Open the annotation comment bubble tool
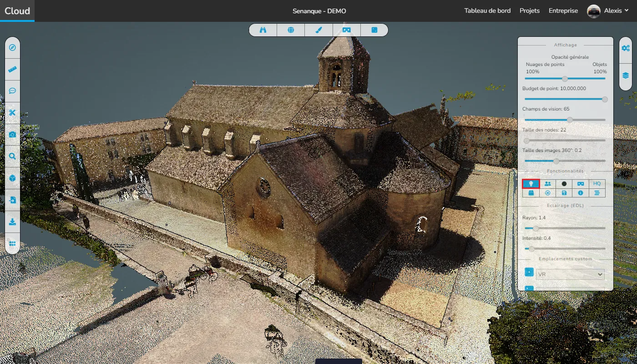This screenshot has height=364, width=637. point(12,91)
